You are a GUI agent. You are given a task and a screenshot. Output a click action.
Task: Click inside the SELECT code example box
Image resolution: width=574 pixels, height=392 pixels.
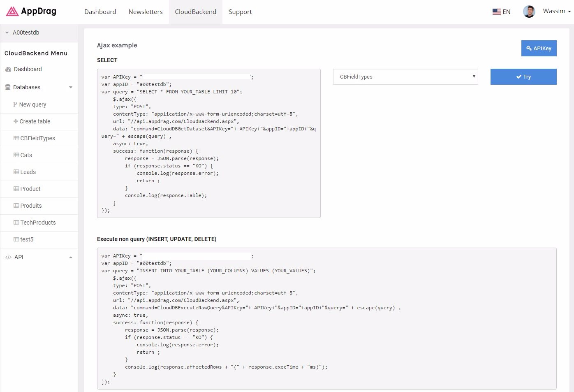209,143
